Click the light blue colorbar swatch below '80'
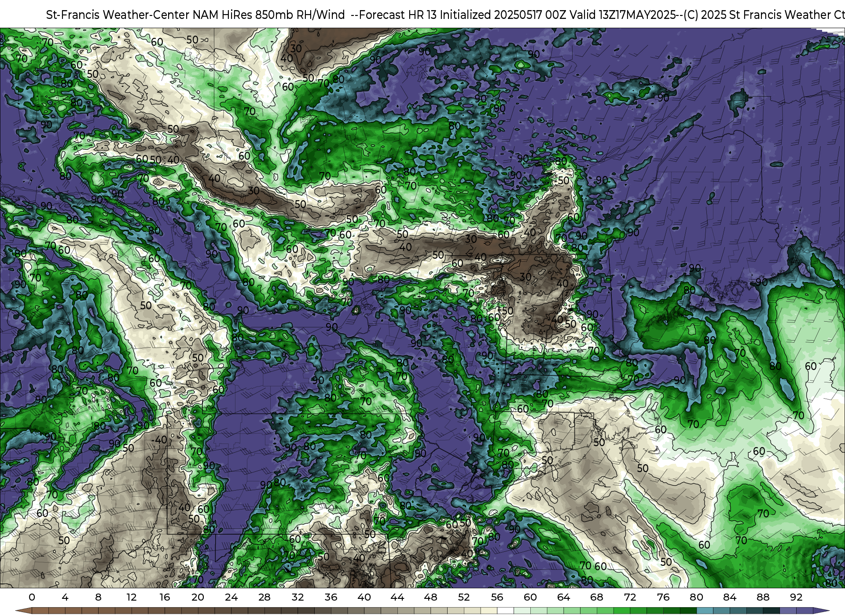The image size is (845, 616). (x=705, y=610)
